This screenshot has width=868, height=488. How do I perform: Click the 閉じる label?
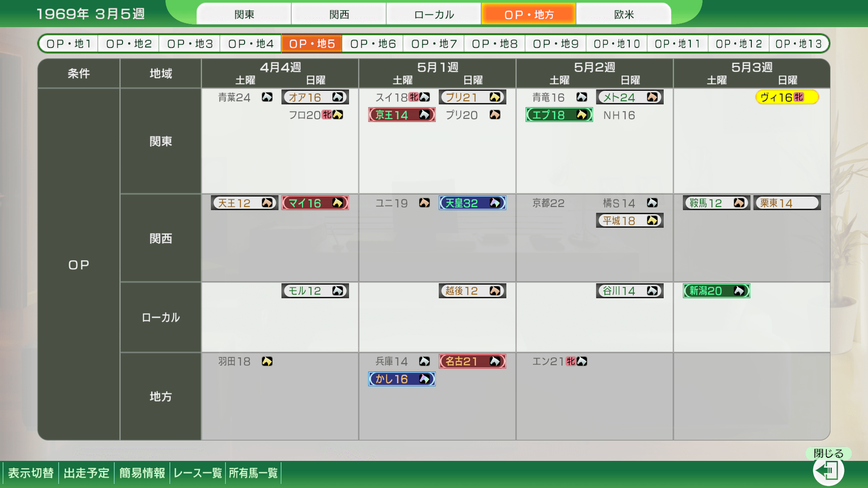click(828, 453)
